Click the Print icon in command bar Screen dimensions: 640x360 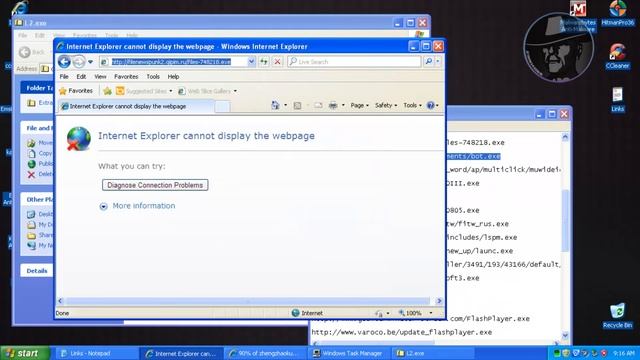click(333, 106)
